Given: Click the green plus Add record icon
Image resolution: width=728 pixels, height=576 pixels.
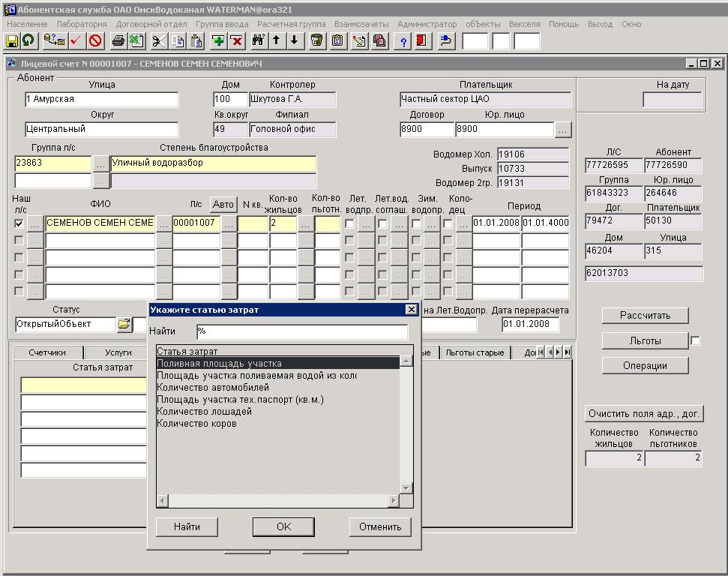Looking at the screenshot, I should click(218, 40).
